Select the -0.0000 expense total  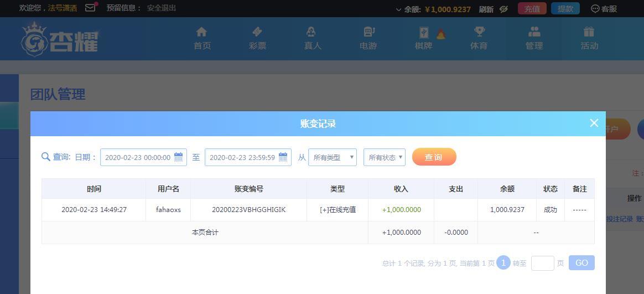click(x=456, y=233)
